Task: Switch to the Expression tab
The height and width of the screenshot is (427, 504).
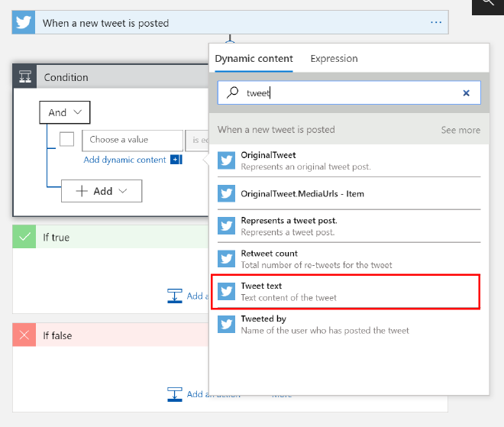Action: 334,59
